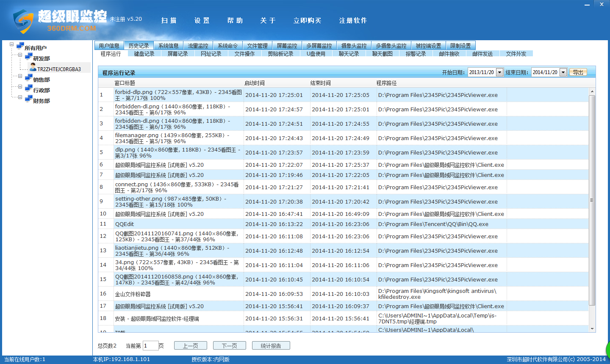The image size is (610, 364).
Task: Toggle the 销售部 tree expander box
Action: click(20, 76)
